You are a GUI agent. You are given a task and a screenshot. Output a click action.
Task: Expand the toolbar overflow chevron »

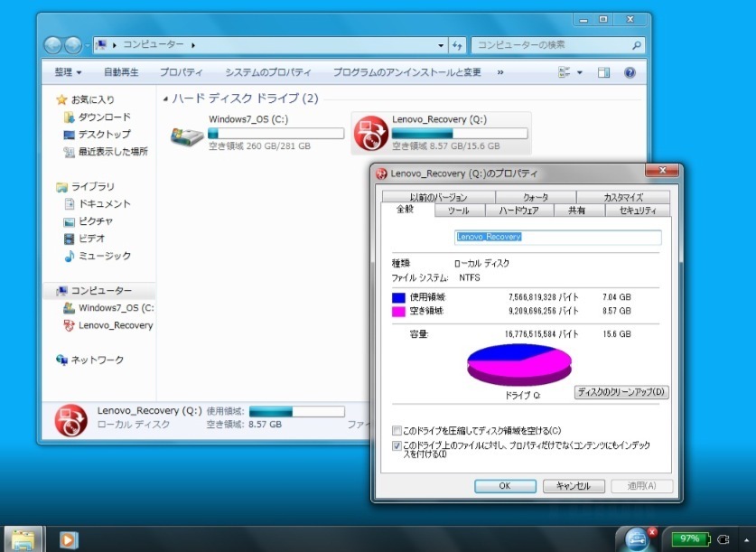[x=500, y=72]
